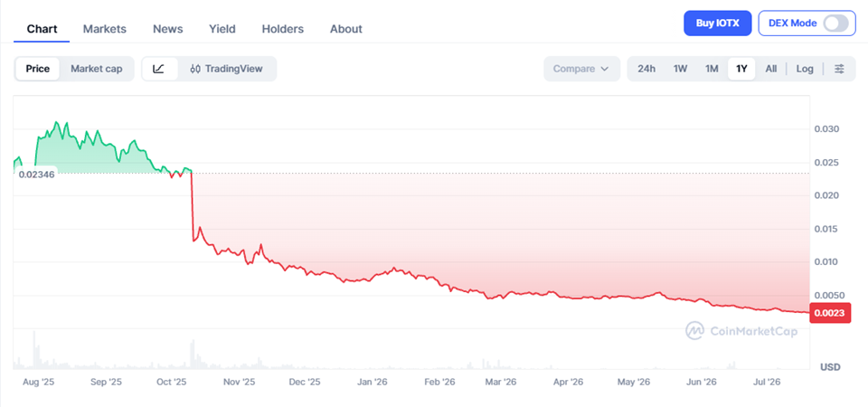
Task: Click the Mar '26 axis label
Action: (500, 382)
